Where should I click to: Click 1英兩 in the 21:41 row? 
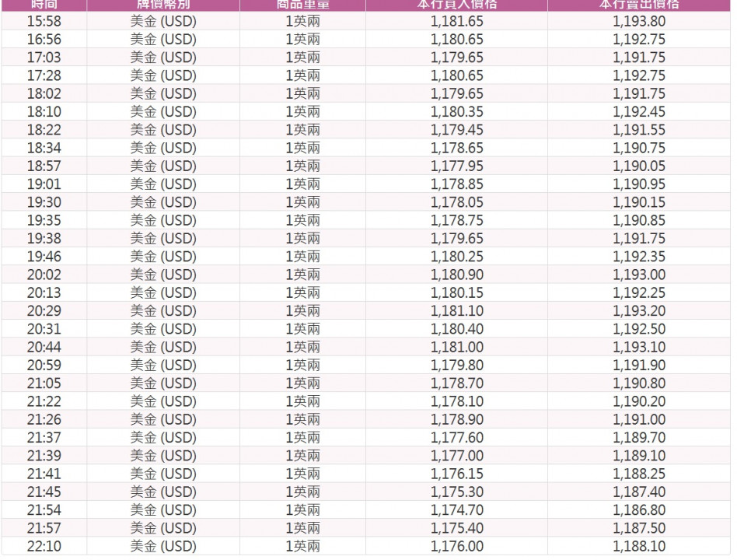click(x=302, y=474)
